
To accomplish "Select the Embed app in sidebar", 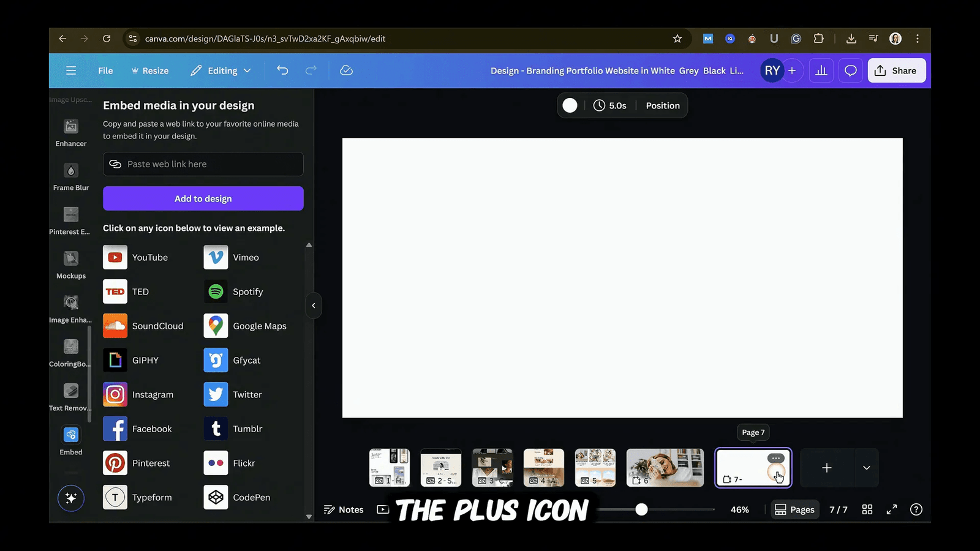I will [71, 441].
